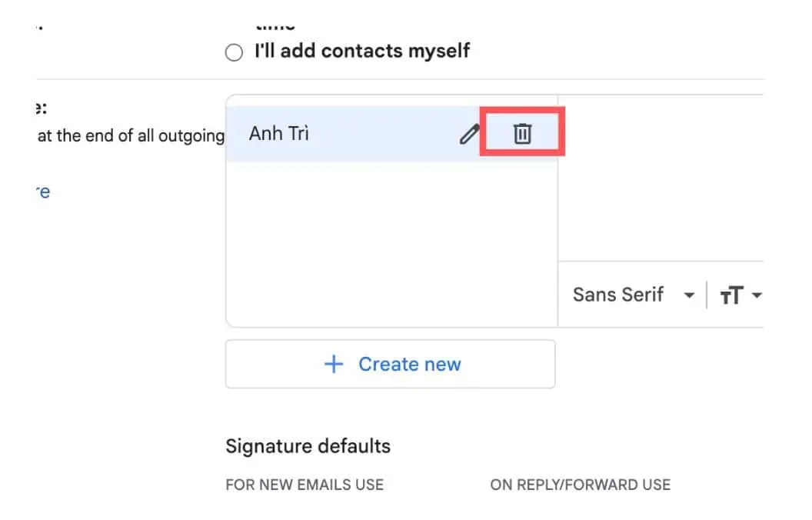Screen dimensions: 812x520
Task: Open the Sans Serif font dropdown
Action: 618,295
